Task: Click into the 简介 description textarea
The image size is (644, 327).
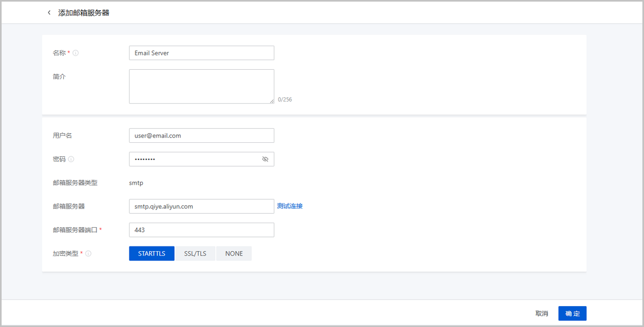Action: pos(201,86)
